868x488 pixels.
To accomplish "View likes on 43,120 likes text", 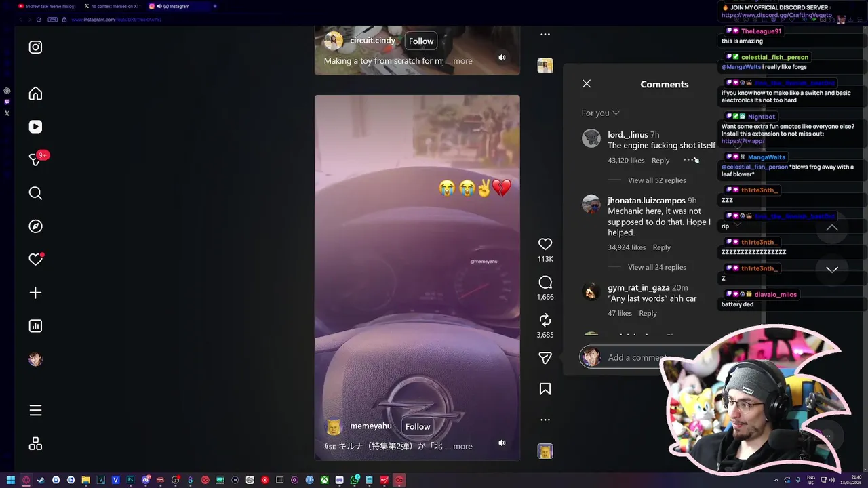I will click(626, 161).
